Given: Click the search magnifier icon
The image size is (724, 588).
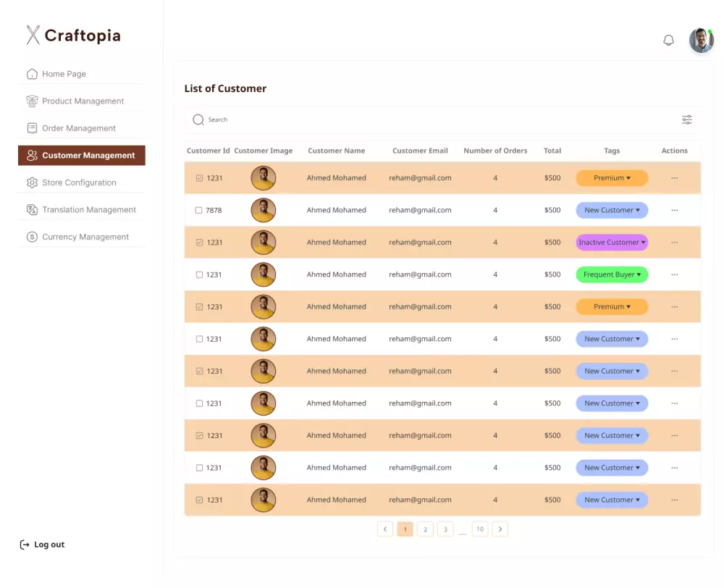Looking at the screenshot, I should (x=198, y=119).
